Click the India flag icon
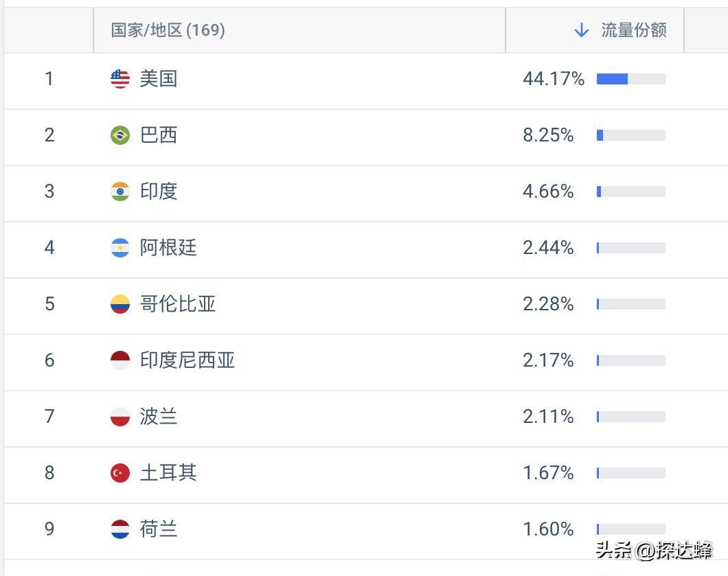 119,192
